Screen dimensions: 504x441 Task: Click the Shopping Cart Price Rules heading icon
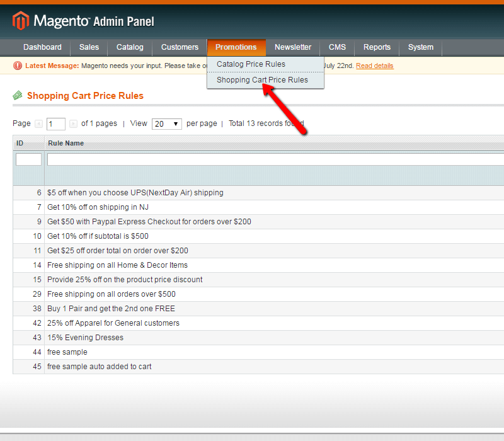(x=18, y=96)
